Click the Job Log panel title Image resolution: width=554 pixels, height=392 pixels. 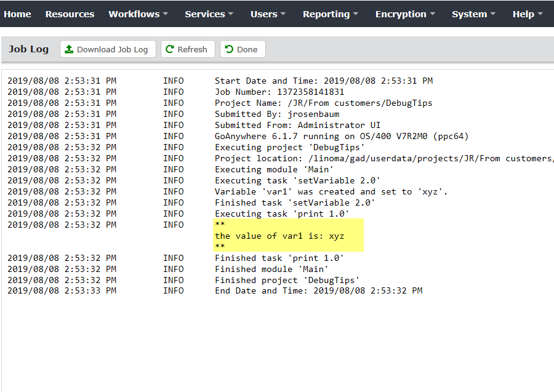pyautogui.click(x=29, y=49)
